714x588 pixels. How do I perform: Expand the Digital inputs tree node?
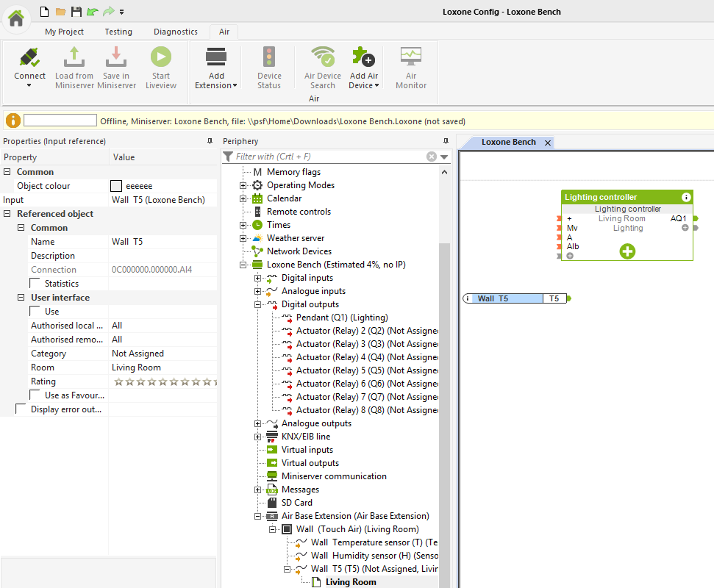click(x=257, y=278)
